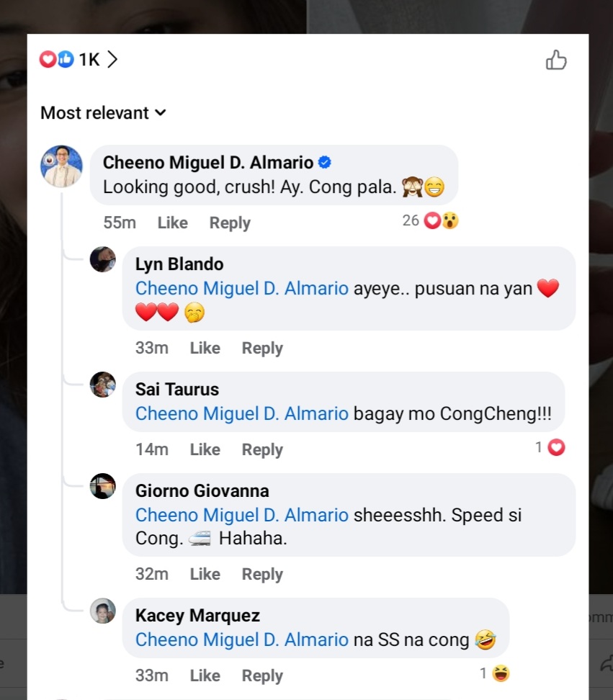Image resolution: width=613 pixels, height=700 pixels.
Task: Reply to Giorno Giovanna's comment
Action: [x=262, y=575]
